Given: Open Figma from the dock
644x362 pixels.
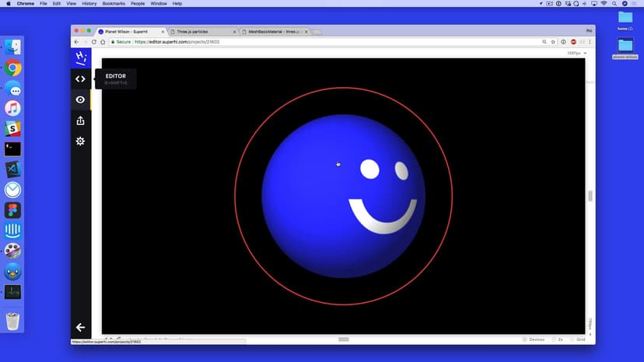Looking at the screenshot, I should [12, 210].
